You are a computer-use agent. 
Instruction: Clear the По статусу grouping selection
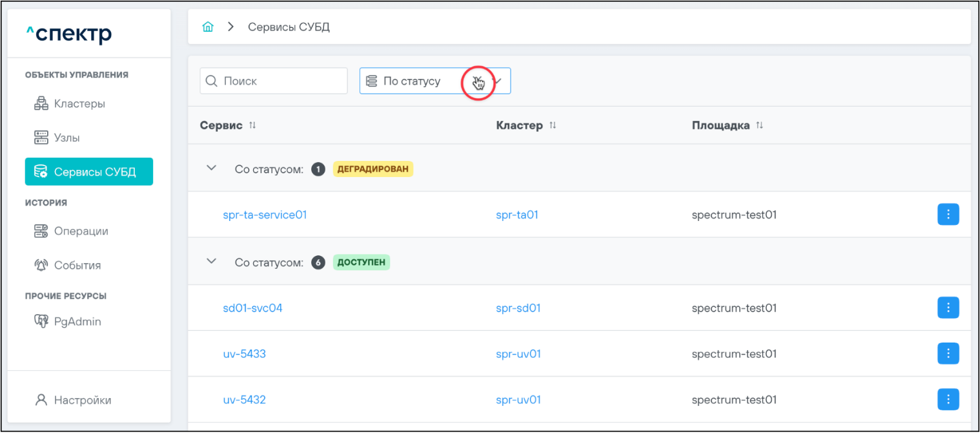point(477,81)
